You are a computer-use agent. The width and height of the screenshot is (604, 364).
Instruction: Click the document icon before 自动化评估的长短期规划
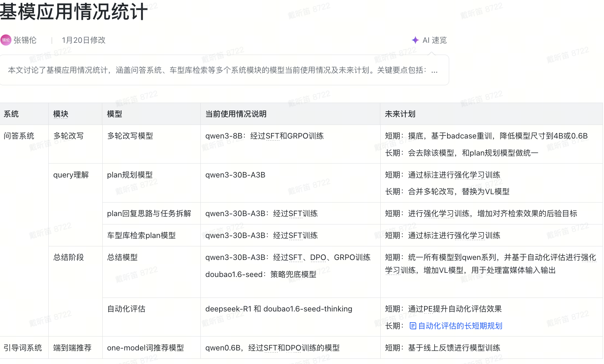click(x=413, y=326)
